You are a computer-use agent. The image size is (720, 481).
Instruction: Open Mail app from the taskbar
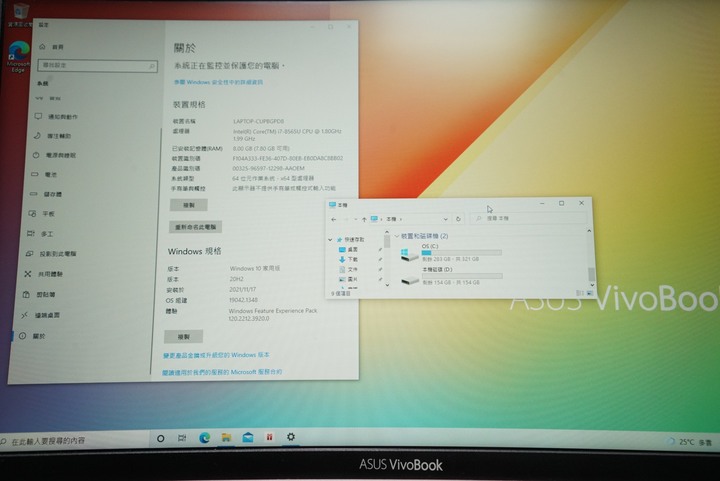click(x=248, y=437)
